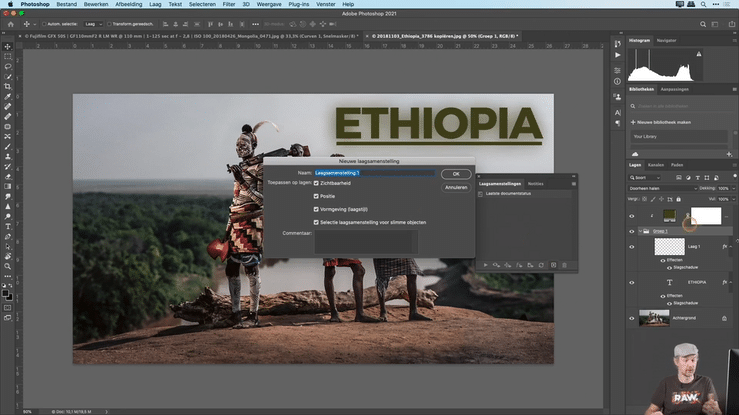Click OK in Nieuwe laagsamenstelling dialog

pyautogui.click(x=456, y=174)
